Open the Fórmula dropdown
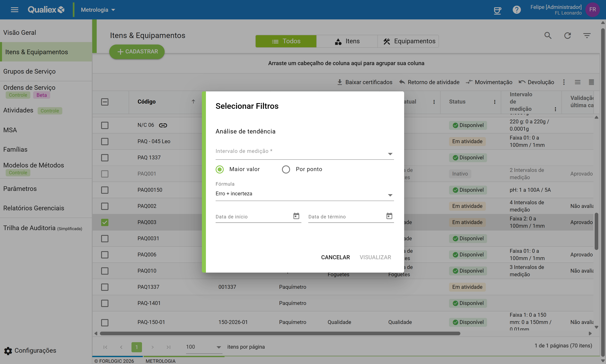 (305, 194)
